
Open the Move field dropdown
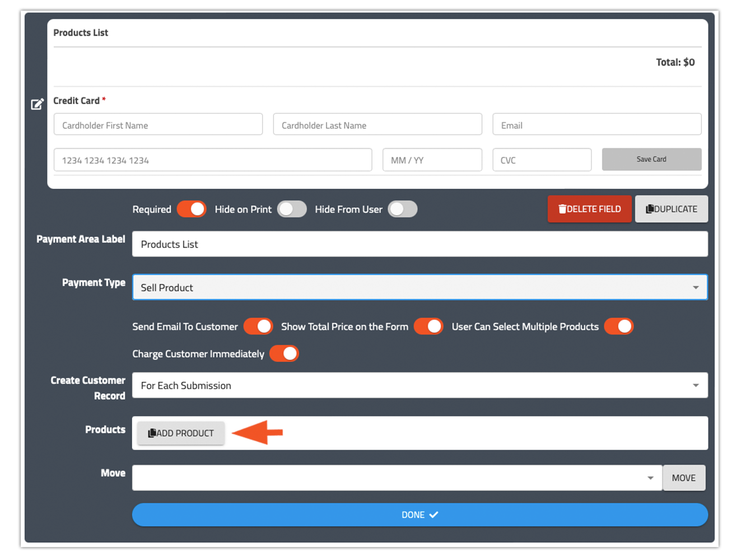pyautogui.click(x=397, y=478)
